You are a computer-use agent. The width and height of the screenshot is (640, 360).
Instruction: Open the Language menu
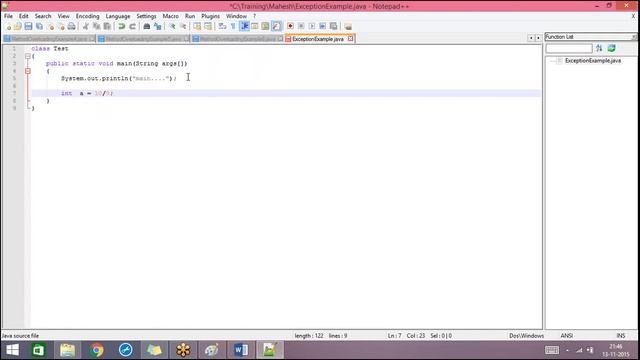point(118,16)
